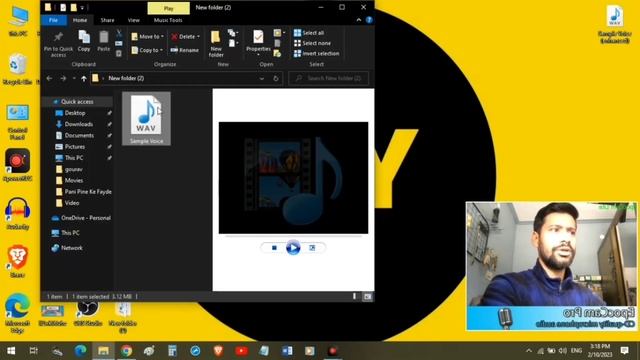Click the Paste icon in the ribbon

(104, 37)
